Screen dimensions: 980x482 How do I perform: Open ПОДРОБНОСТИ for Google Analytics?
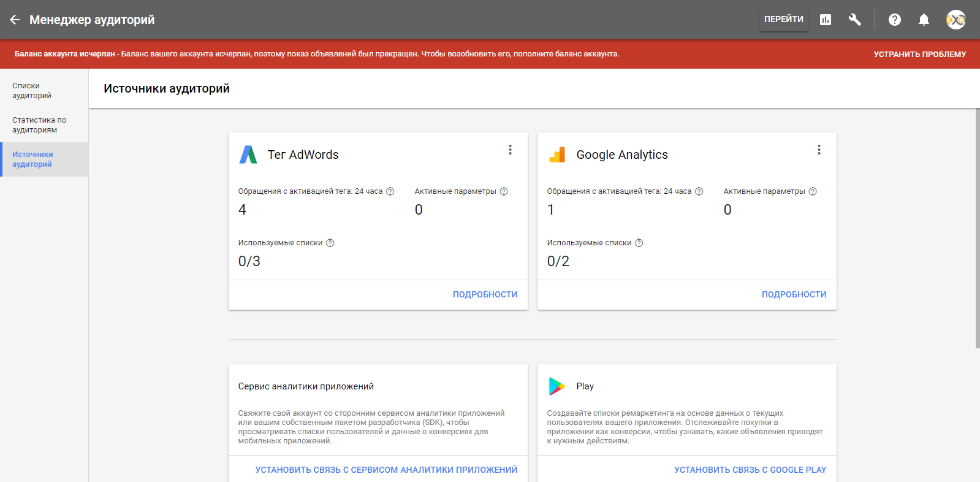point(794,295)
